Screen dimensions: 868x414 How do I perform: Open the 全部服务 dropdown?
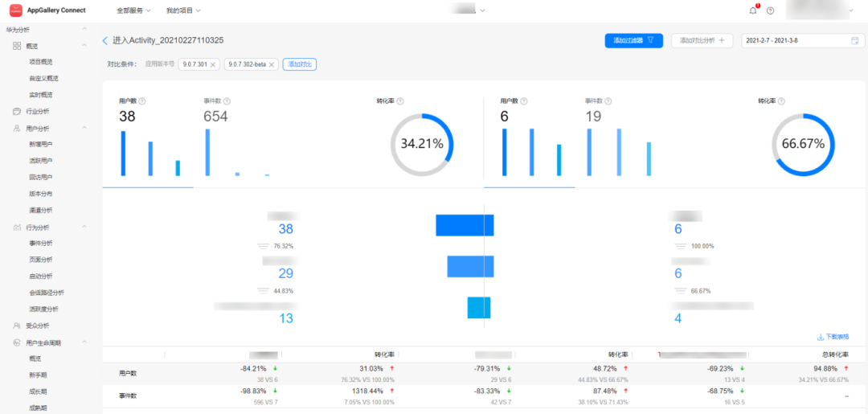coord(133,10)
